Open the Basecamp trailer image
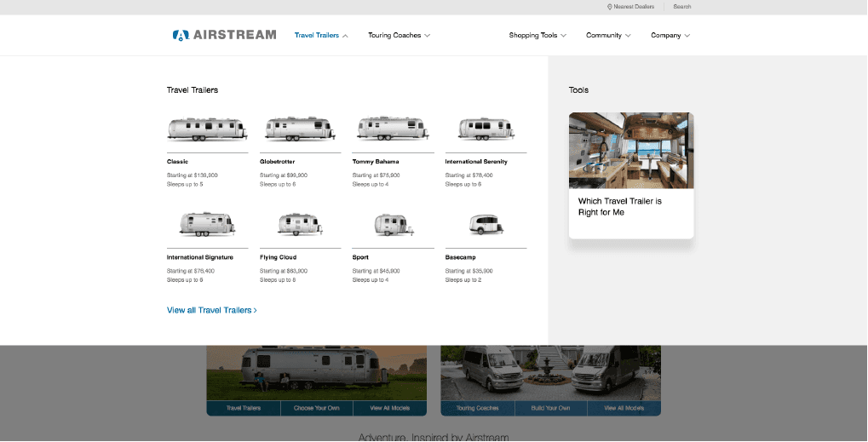The width and height of the screenshot is (868, 442). pyautogui.click(x=486, y=225)
